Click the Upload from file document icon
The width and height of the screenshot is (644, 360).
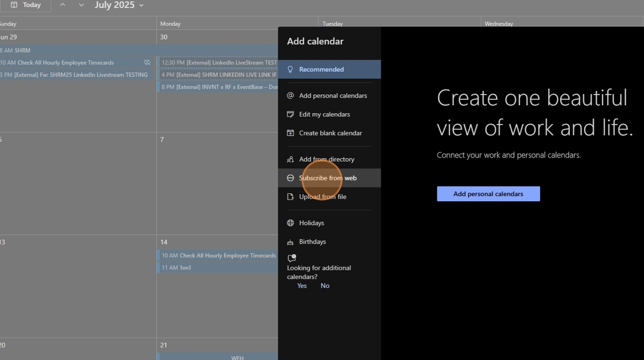(290, 197)
